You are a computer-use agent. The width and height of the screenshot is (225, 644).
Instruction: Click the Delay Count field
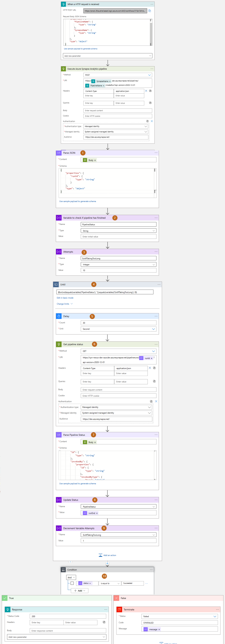click(119, 323)
